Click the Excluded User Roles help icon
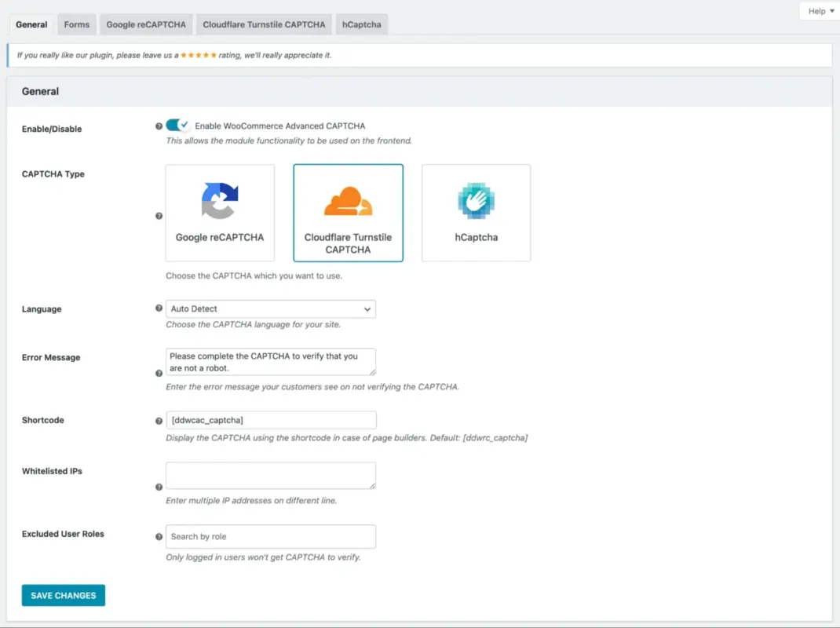 click(x=159, y=537)
